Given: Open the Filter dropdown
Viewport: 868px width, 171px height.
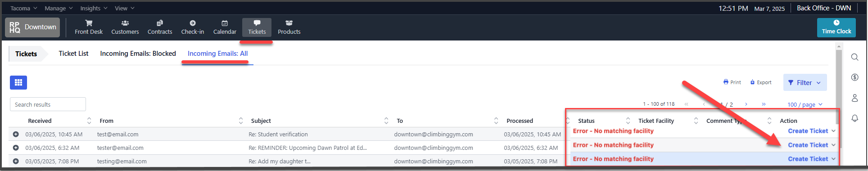Looking at the screenshot, I should [805, 83].
